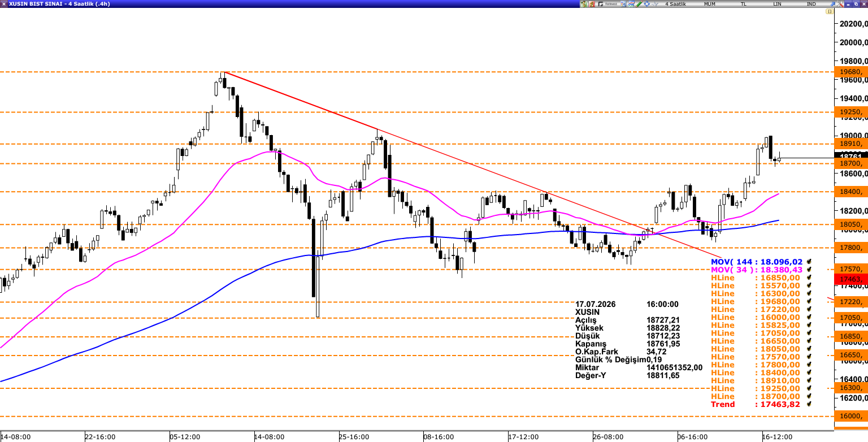Viewport: 868px width, 442px height.
Task: Click the Forinvest logo icon
Action: 608,4
